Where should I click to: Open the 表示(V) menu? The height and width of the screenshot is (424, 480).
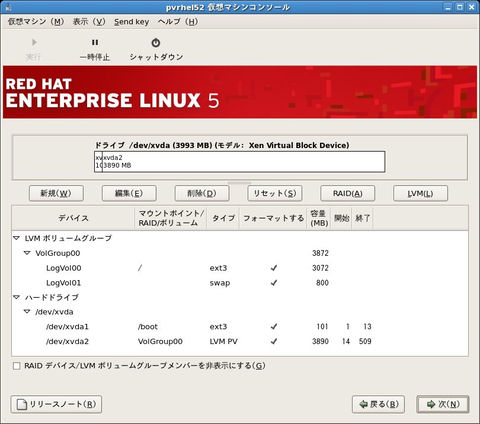click(89, 22)
